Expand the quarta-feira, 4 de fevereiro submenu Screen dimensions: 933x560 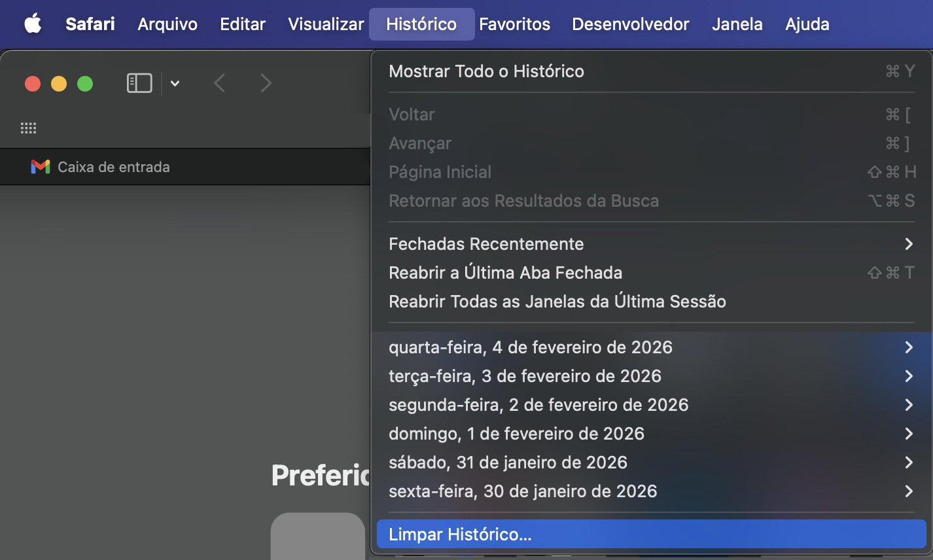click(x=909, y=347)
